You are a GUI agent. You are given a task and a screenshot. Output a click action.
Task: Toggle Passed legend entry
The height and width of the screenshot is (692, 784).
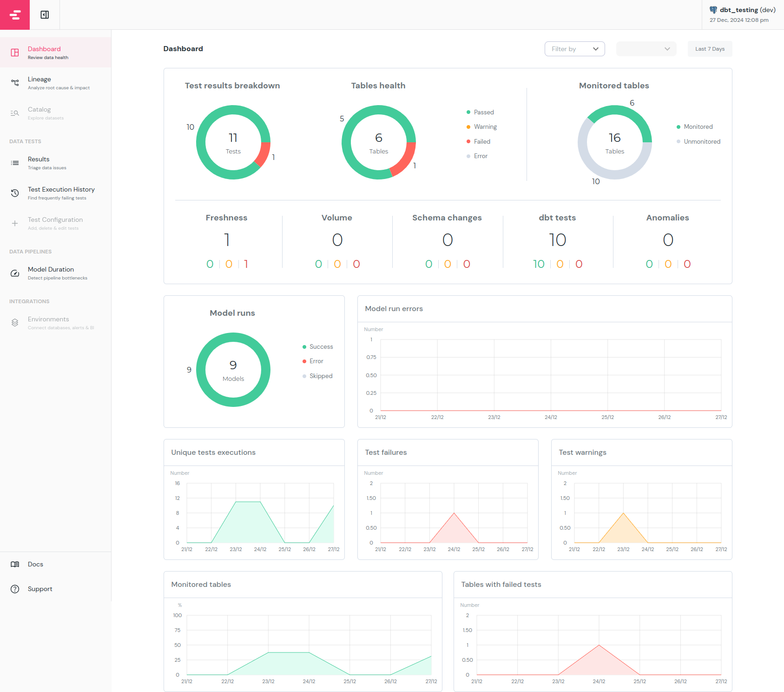[x=480, y=112]
